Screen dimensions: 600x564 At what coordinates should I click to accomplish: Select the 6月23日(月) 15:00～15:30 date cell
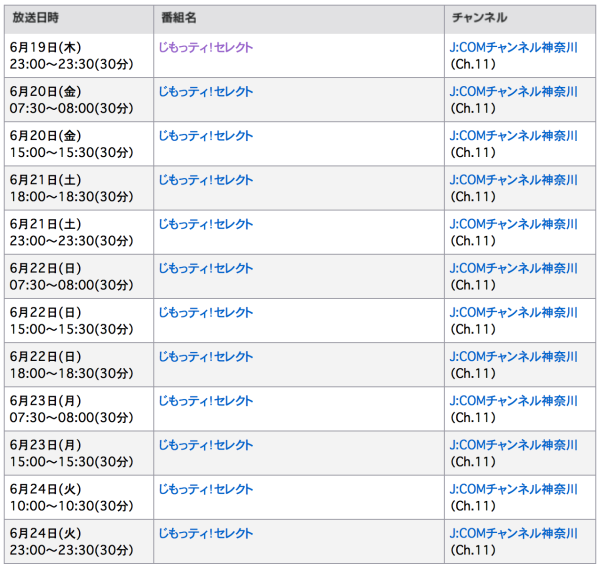[79, 453]
